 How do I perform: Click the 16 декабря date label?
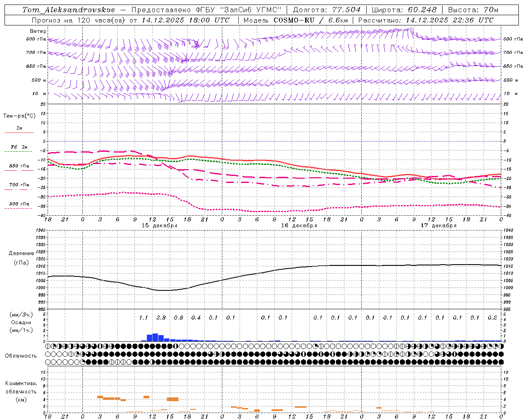[299, 226]
